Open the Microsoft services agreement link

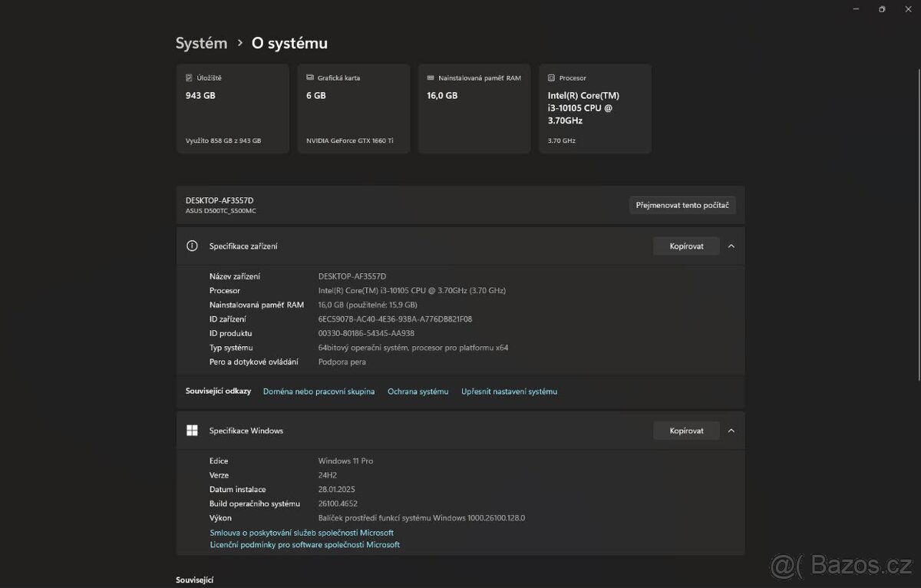point(302,532)
